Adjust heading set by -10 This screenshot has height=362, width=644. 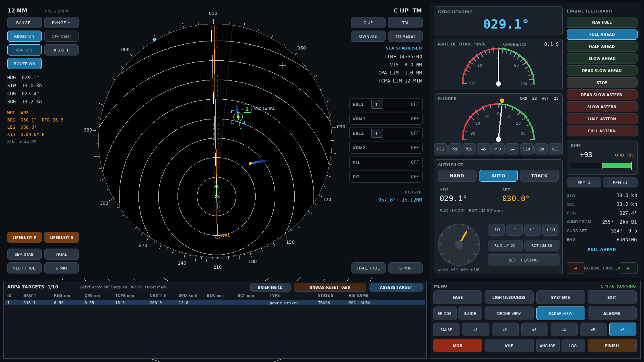click(x=496, y=230)
